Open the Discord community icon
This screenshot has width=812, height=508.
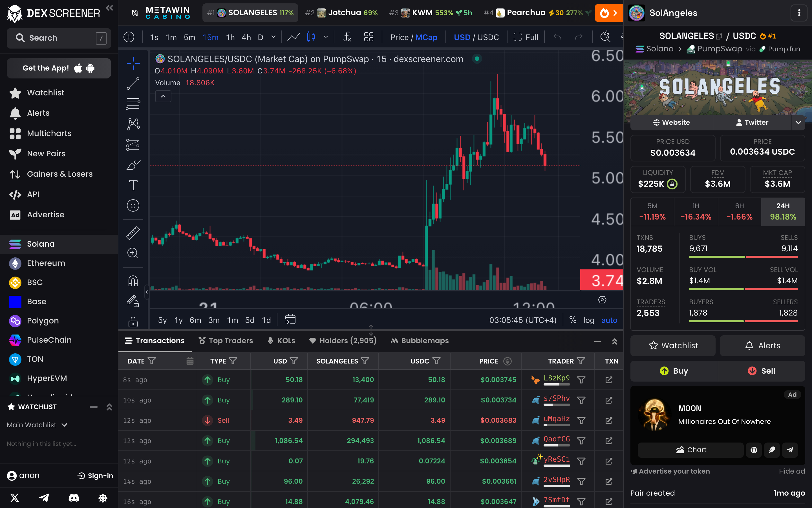coord(74,498)
